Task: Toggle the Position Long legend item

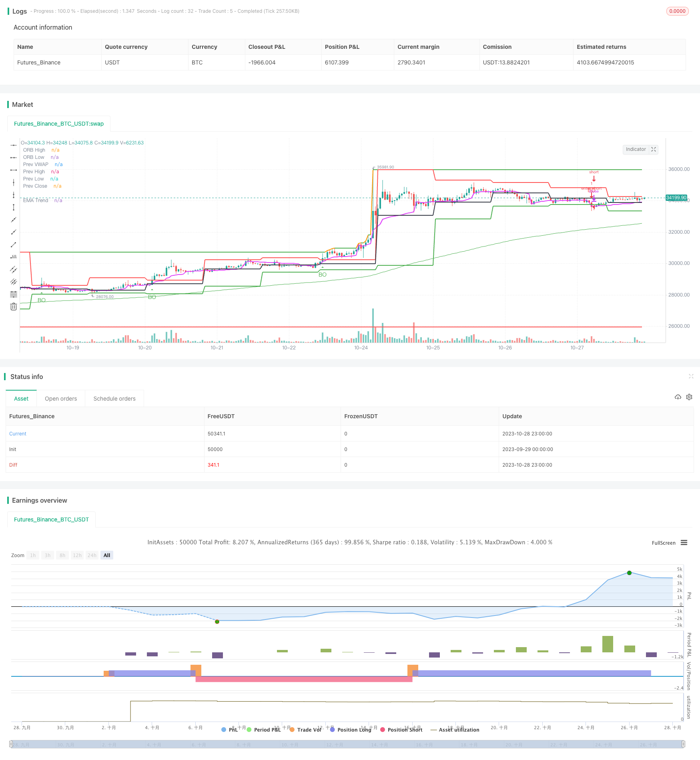Action: pos(351,730)
